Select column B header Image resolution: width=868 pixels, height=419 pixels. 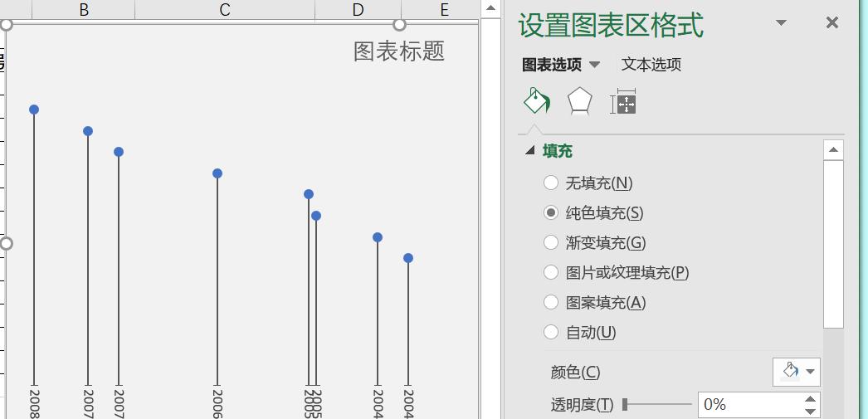[84, 9]
